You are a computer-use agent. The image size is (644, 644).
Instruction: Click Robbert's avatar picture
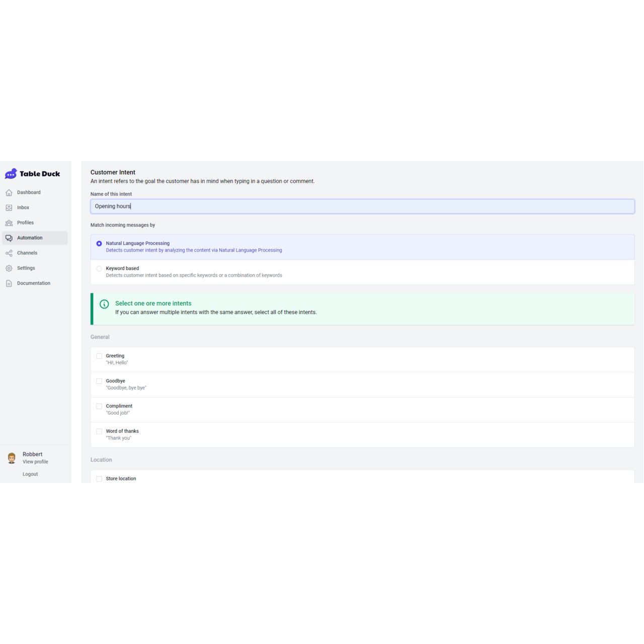12,458
